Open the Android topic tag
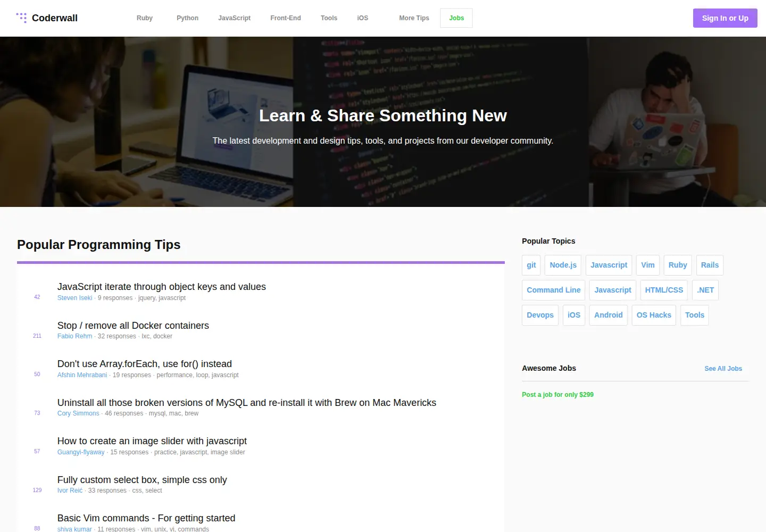Viewport: 766px width, 532px height. point(609,315)
